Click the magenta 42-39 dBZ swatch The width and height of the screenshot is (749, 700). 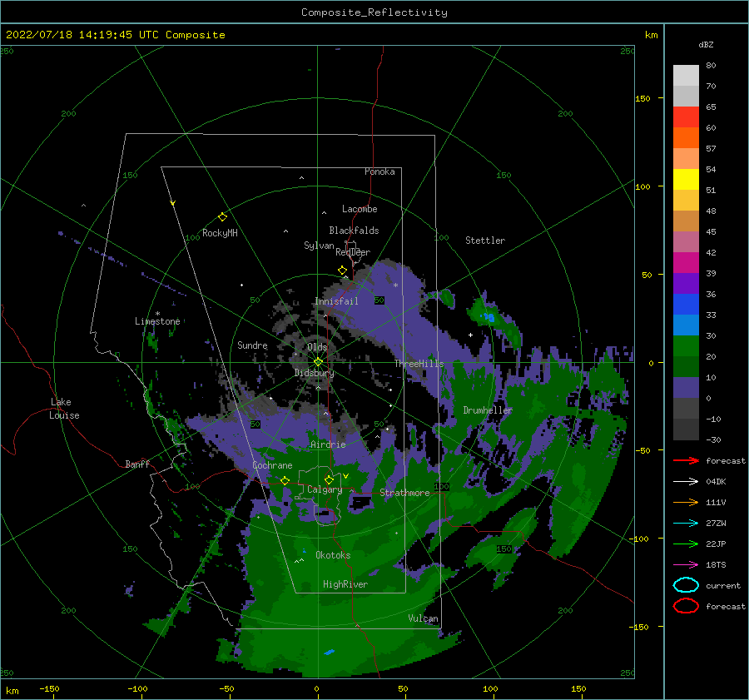coord(686,262)
